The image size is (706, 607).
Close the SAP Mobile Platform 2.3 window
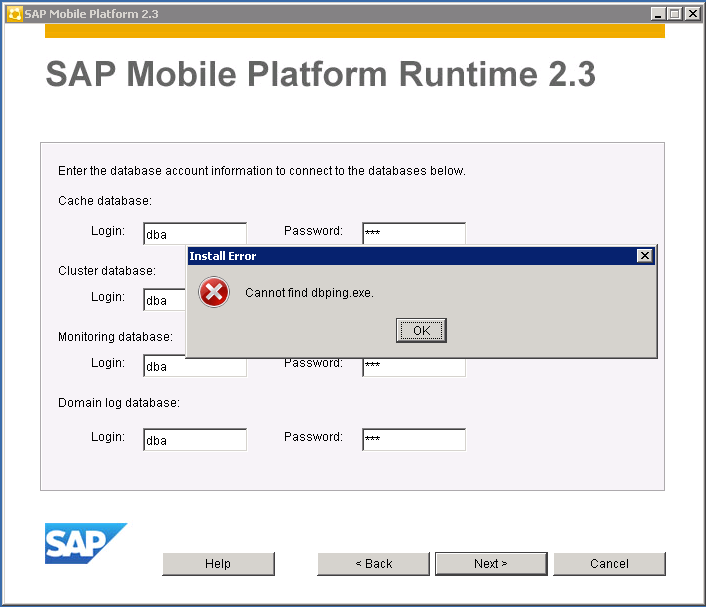coord(692,14)
